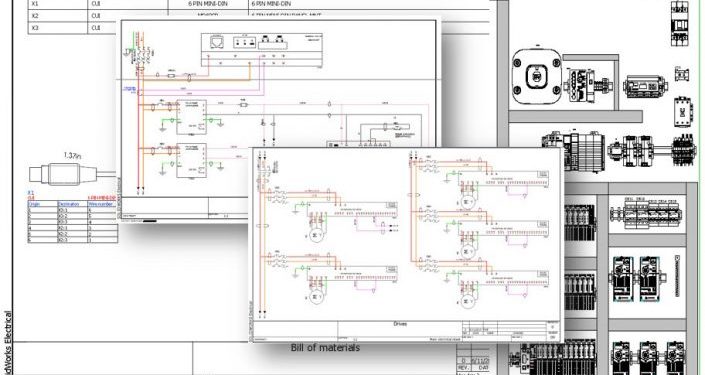Image resolution: width=705 pixels, height=375 pixels.
Task: Click the 1.37in dimension label above connector
Action: tap(72, 156)
